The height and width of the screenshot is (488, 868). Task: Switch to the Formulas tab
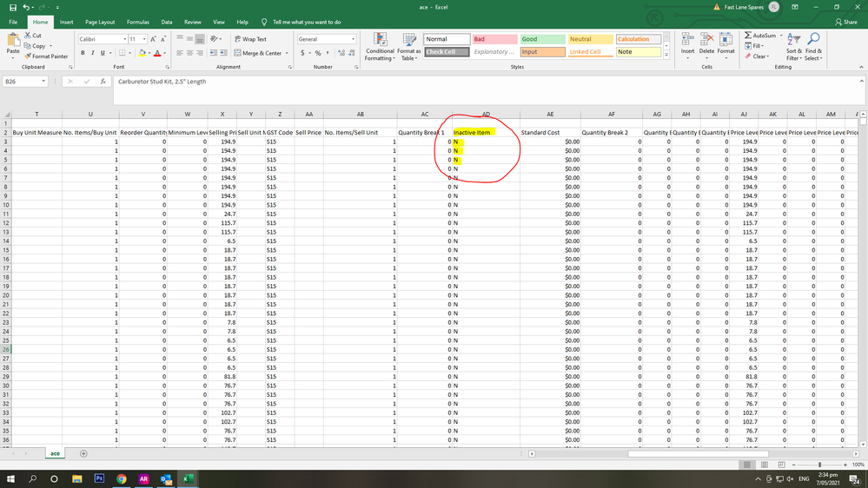pyautogui.click(x=137, y=22)
